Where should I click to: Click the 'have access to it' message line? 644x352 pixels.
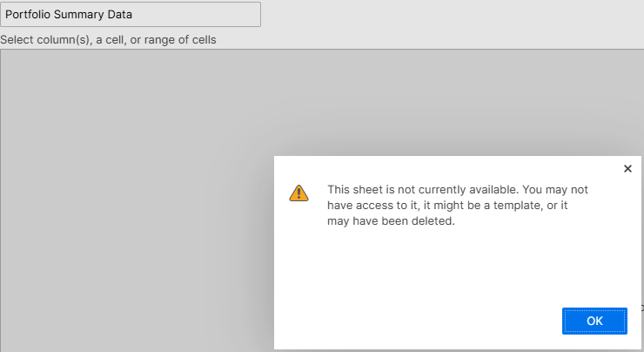(x=447, y=206)
